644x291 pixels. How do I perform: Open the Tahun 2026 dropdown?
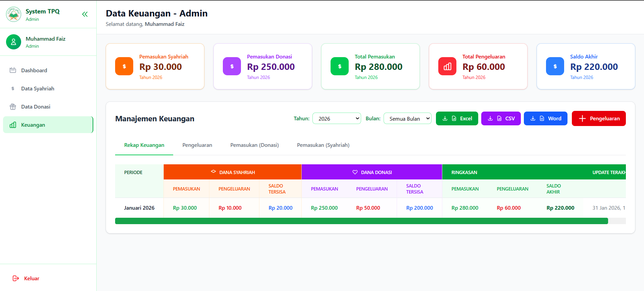(337, 118)
